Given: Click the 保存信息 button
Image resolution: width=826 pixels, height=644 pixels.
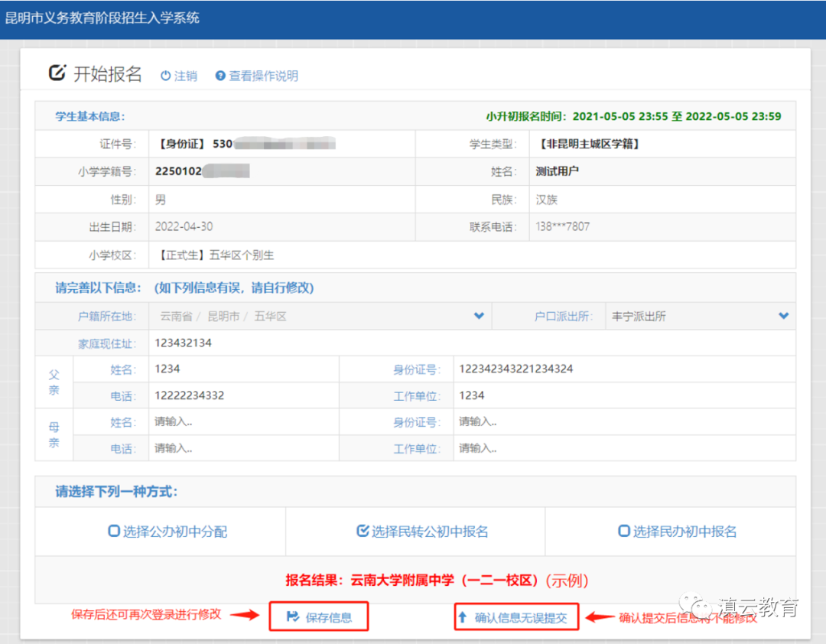Looking at the screenshot, I should point(319,616).
